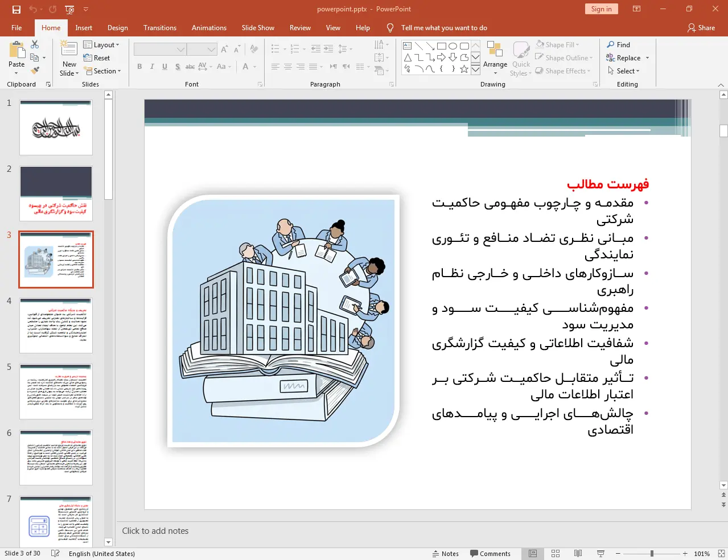Toggle Underline formatting

click(164, 67)
